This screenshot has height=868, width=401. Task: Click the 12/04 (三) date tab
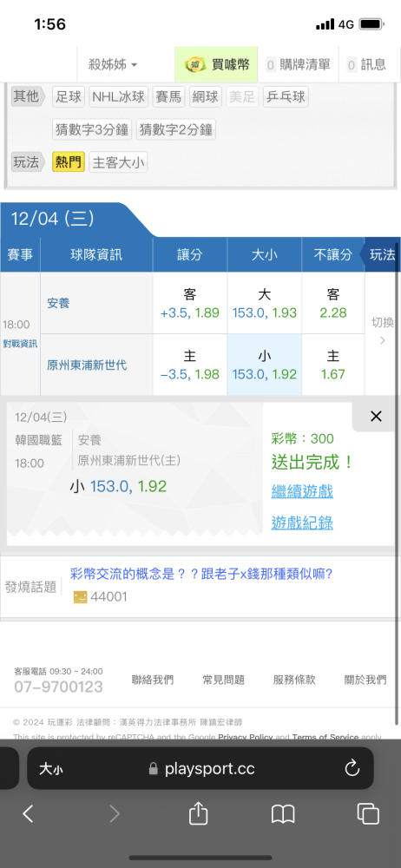53,220
